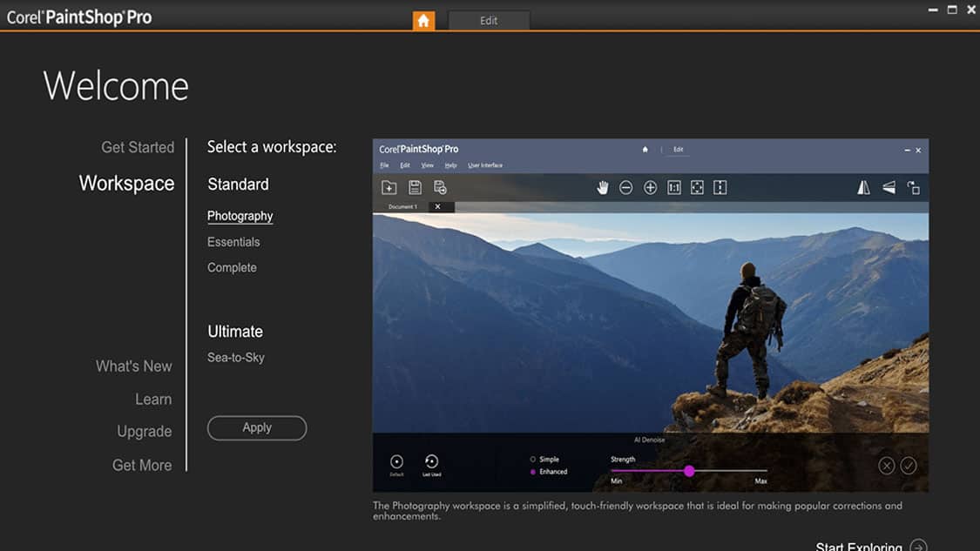Set zoom to 1:1 actual size
This screenshot has width=980, height=551.
coord(673,186)
